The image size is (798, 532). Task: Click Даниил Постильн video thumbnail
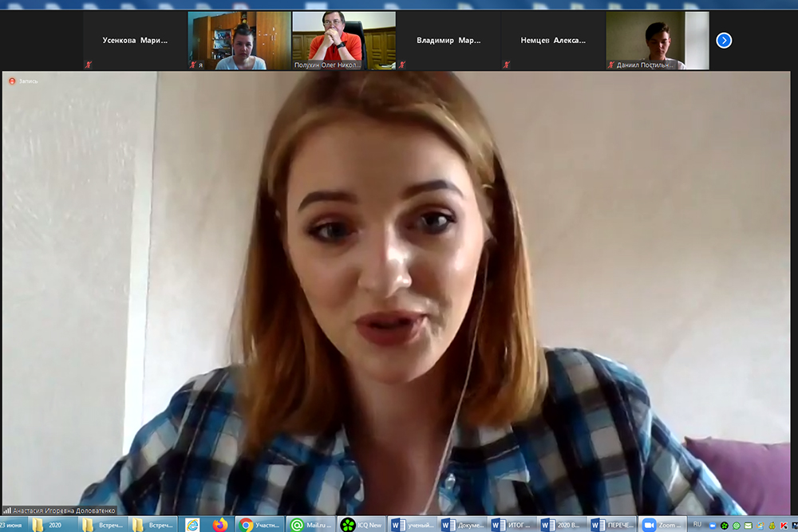657,40
